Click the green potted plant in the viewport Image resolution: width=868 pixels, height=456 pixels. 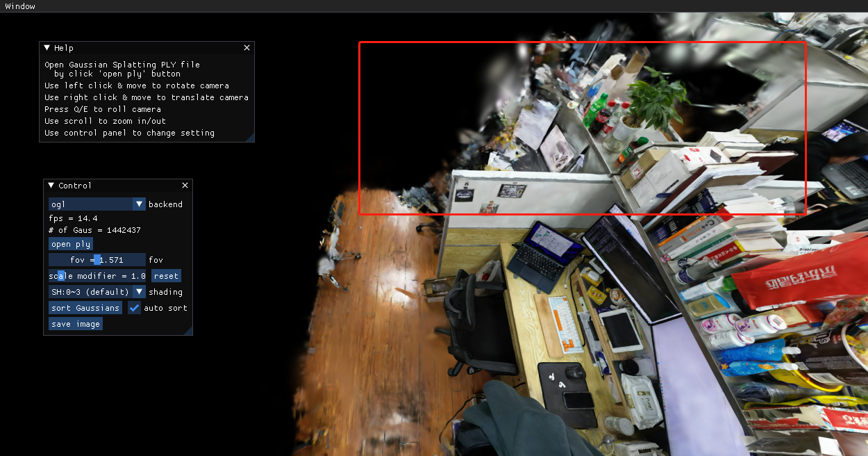(x=655, y=99)
